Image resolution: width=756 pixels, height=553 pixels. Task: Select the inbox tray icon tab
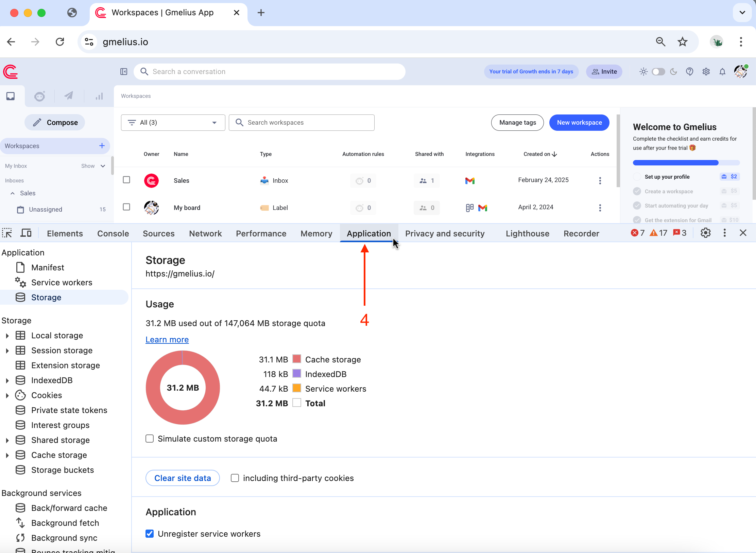[x=11, y=96]
